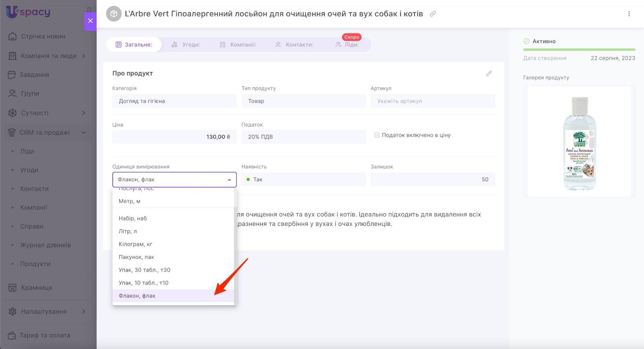Click the product bottle gallery image

[x=579, y=142]
